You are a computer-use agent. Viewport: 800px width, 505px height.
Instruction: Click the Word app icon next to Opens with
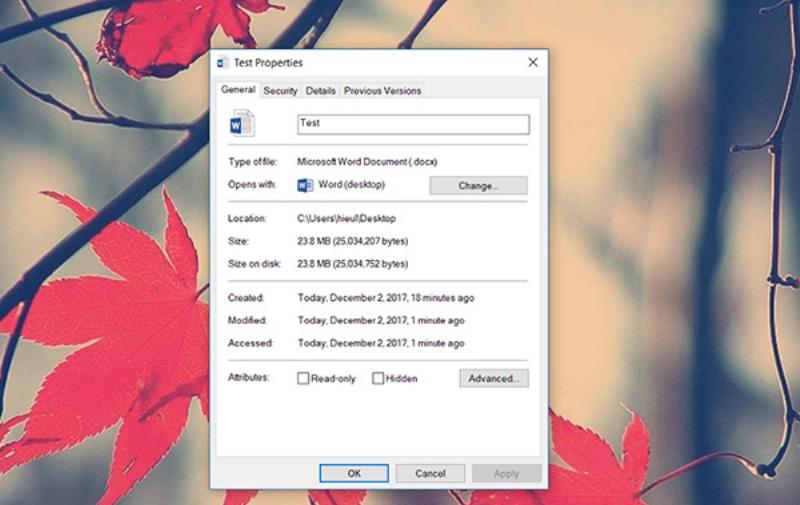click(x=305, y=185)
